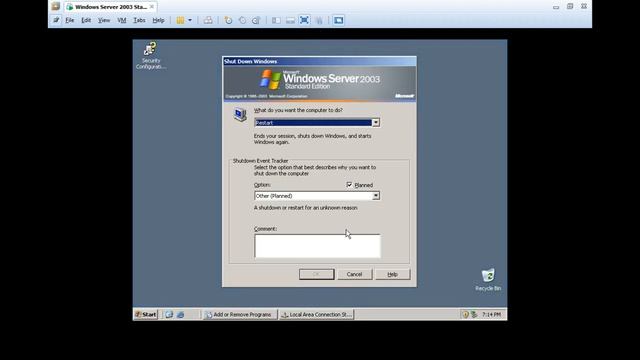Click the network connection tray icon
Viewport: 640px width, 360px height.
click(474, 314)
